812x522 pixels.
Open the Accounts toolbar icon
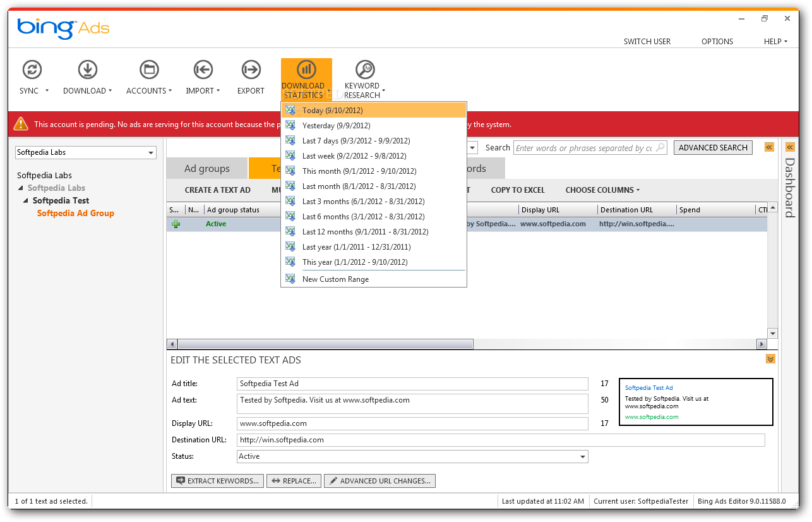tap(149, 69)
